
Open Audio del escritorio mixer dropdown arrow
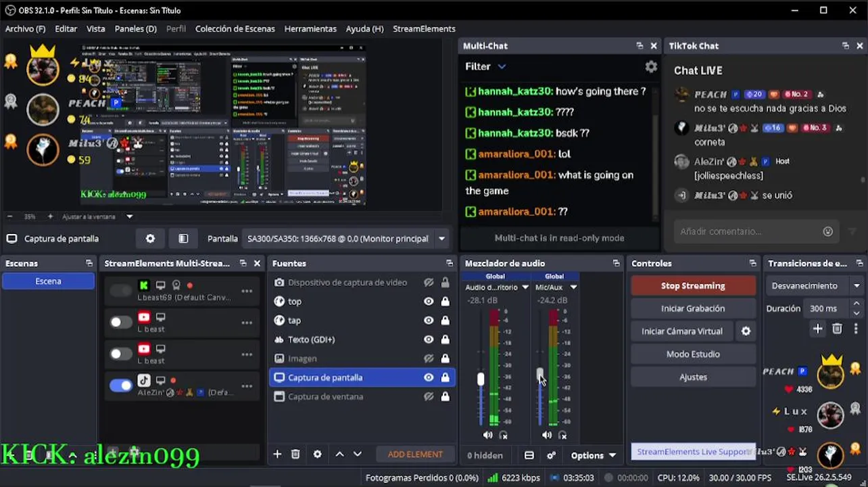[525, 287]
